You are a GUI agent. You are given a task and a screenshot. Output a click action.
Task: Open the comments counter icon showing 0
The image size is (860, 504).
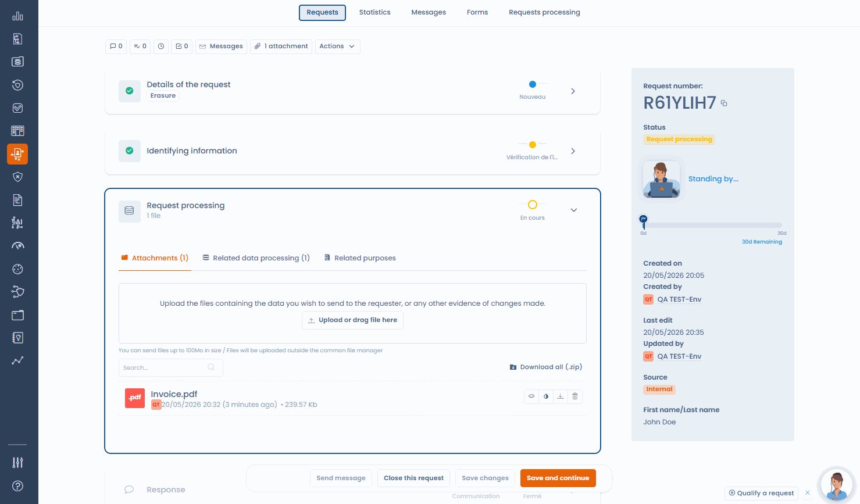point(116,47)
